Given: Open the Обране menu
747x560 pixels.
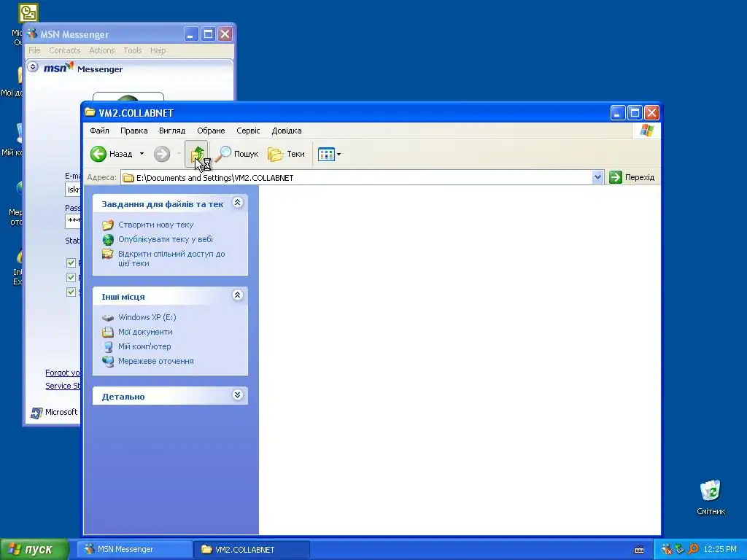Looking at the screenshot, I should (211, 131).
